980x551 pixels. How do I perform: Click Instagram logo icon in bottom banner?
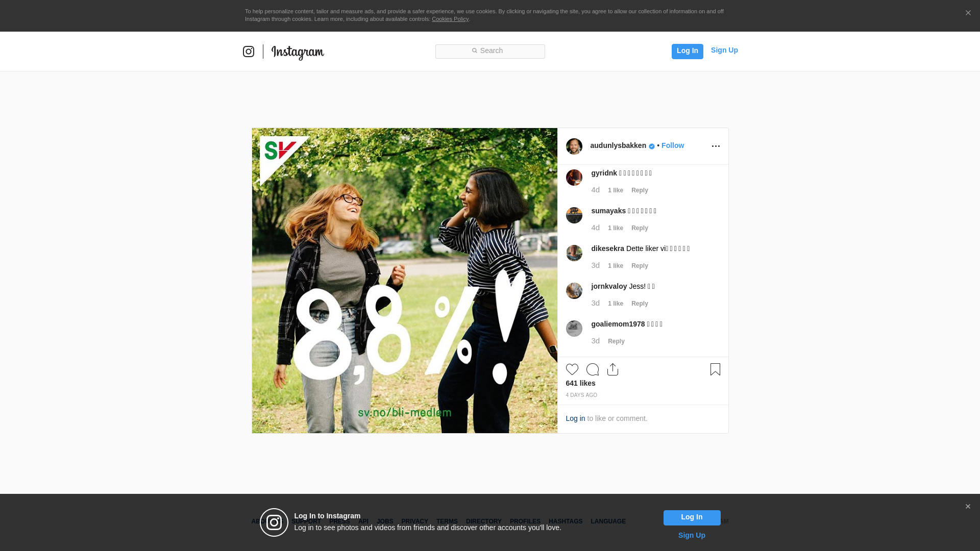tap(274, 522)
